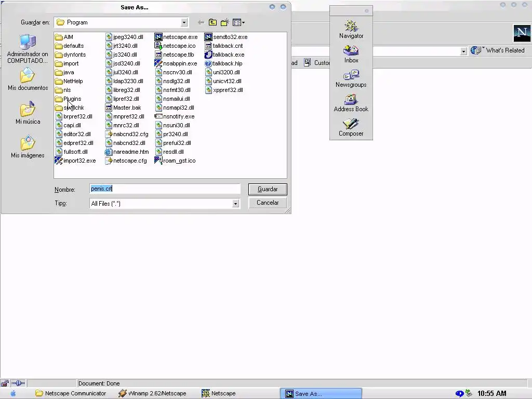Click the Nombre filename field

click(165, 189)
